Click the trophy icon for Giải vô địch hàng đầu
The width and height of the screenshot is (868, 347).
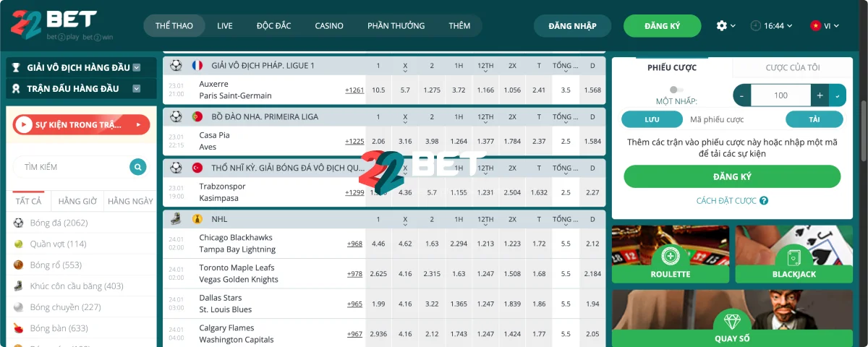click(17, 67)
